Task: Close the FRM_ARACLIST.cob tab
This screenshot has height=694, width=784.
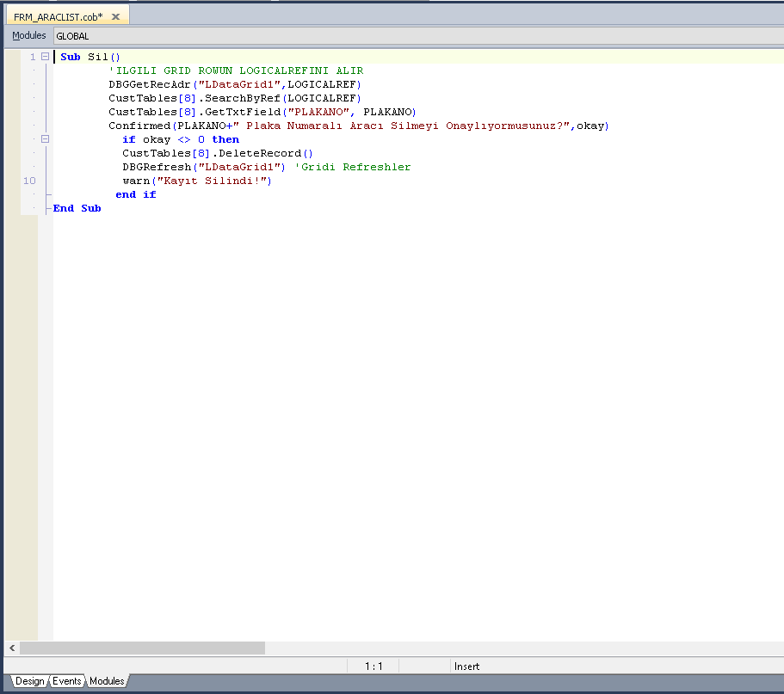Action: [x=115, y=16]
